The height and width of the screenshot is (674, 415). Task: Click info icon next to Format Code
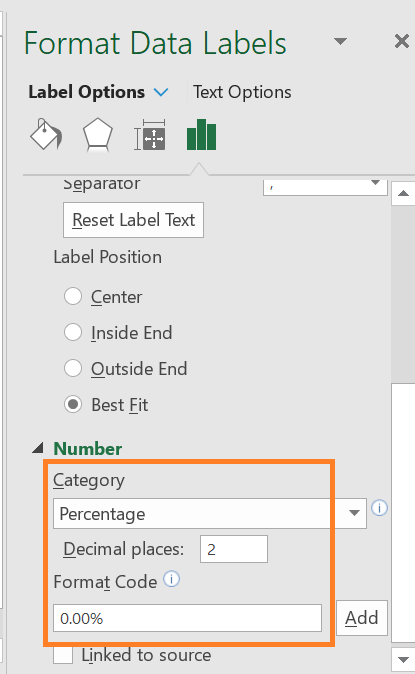(172, 579)
